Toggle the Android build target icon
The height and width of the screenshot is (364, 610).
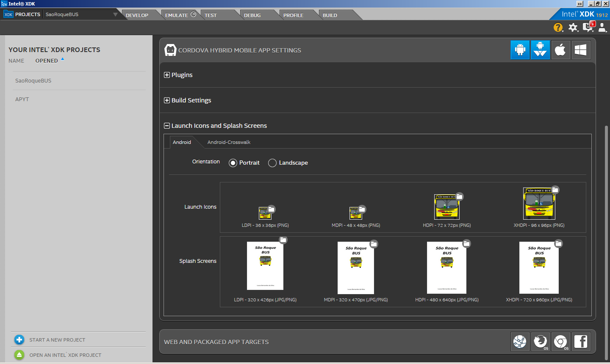coord(520,50)
